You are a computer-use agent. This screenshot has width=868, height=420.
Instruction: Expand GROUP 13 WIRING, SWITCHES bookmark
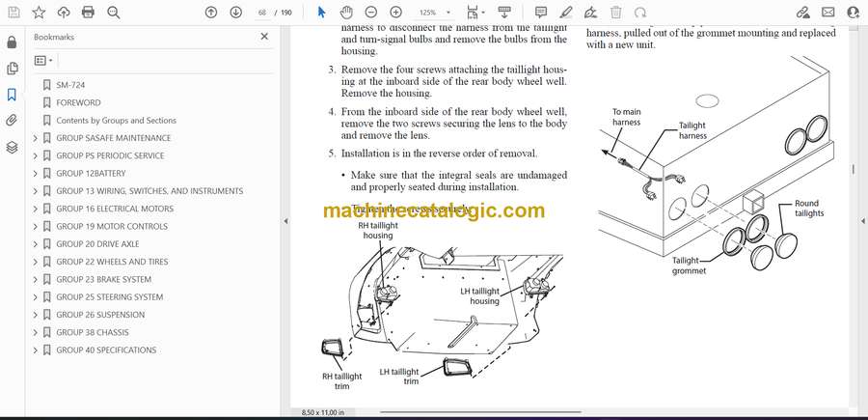coord(36,191)
